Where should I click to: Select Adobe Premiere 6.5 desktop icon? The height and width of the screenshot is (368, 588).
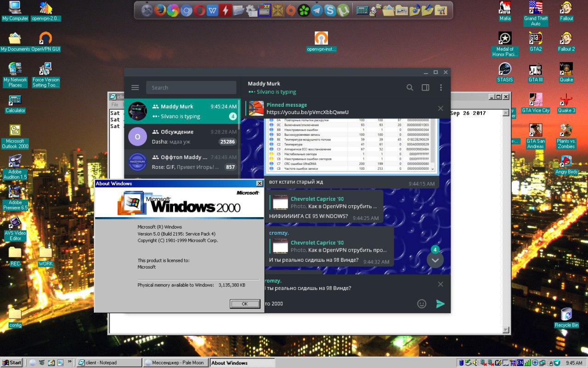[15, 198]
